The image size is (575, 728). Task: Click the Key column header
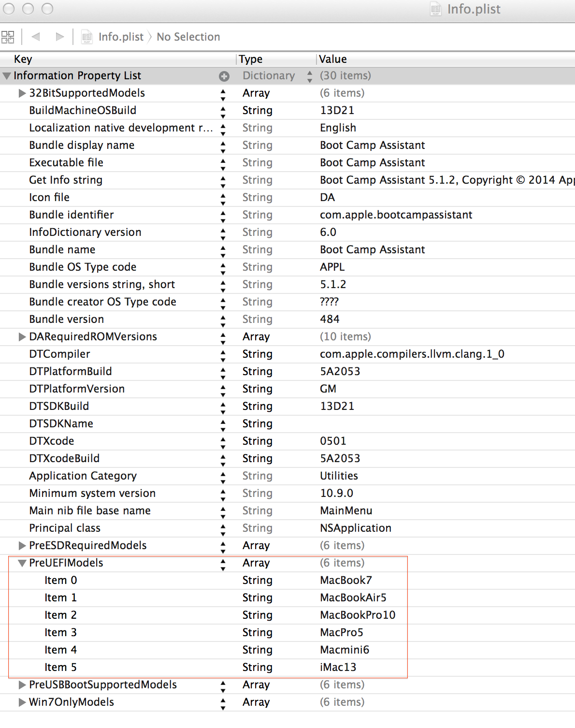pyautogui.click(x=23, y=59)
